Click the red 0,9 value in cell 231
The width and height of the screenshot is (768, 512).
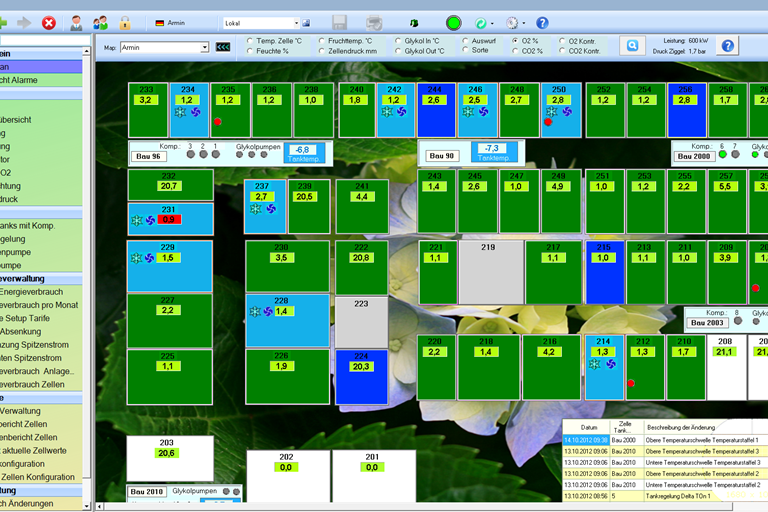(x=169, y=219)
